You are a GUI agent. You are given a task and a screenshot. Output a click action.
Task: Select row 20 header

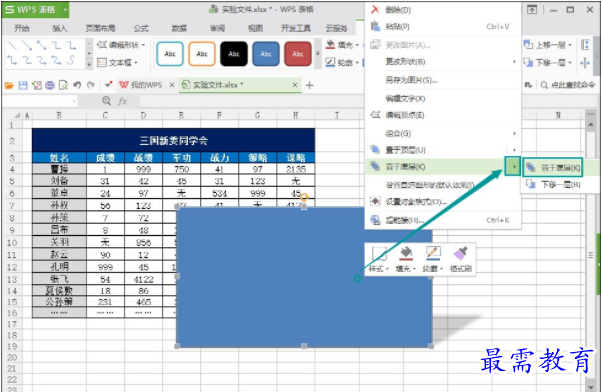click(x=12, y=357)
